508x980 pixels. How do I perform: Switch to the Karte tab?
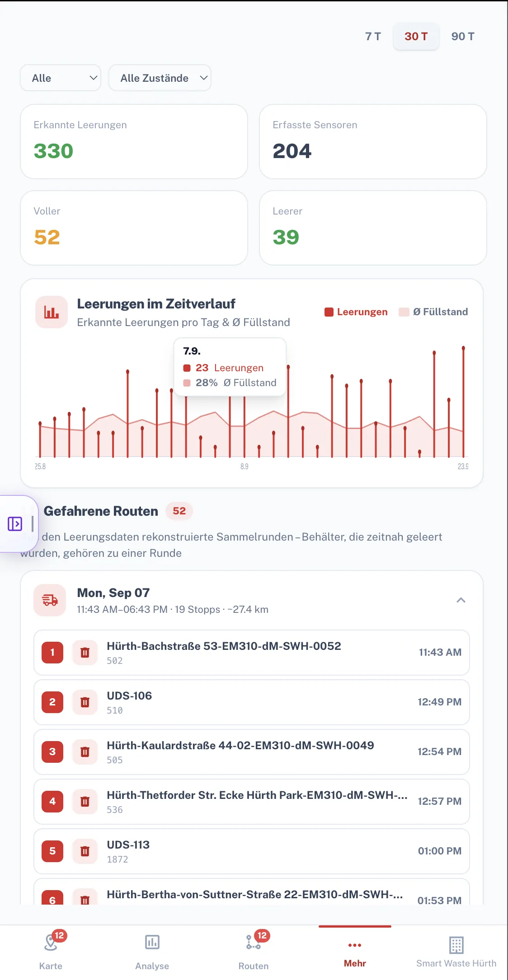click(51, 952)
